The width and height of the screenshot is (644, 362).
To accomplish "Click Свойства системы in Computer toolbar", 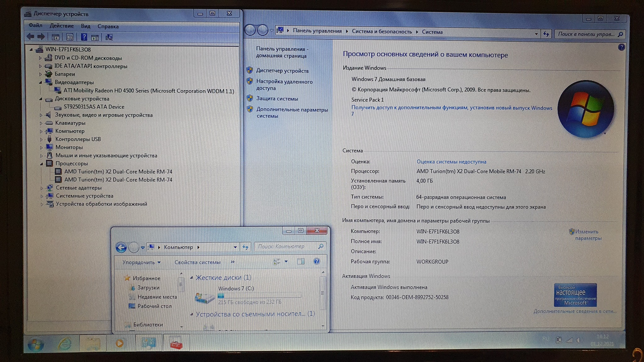I will pos(197,262).
